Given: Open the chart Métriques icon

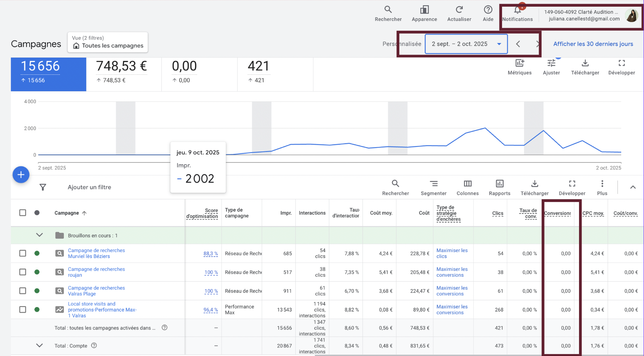Looking at the screenshot, I should 520,63.
